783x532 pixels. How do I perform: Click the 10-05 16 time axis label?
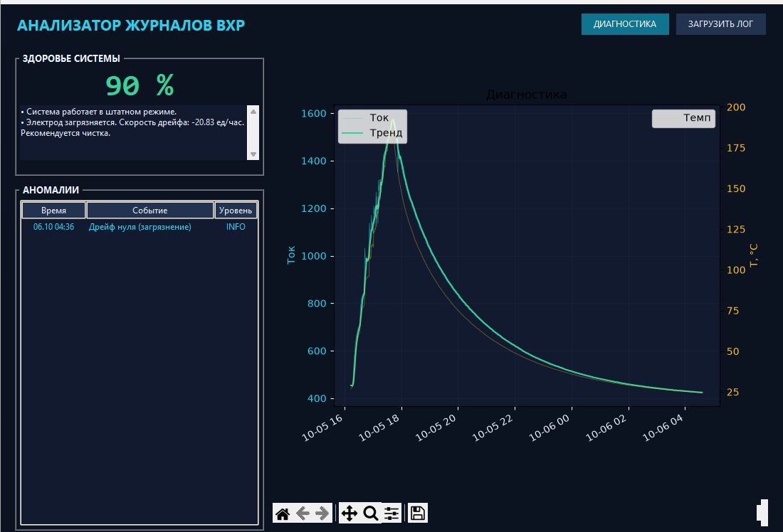tap(322, 428)
